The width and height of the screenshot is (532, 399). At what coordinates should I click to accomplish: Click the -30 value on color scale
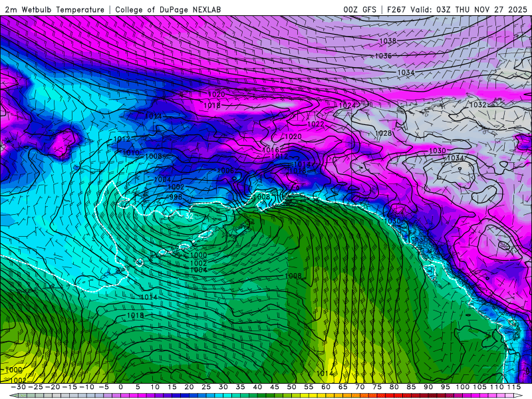pos(19,387)
